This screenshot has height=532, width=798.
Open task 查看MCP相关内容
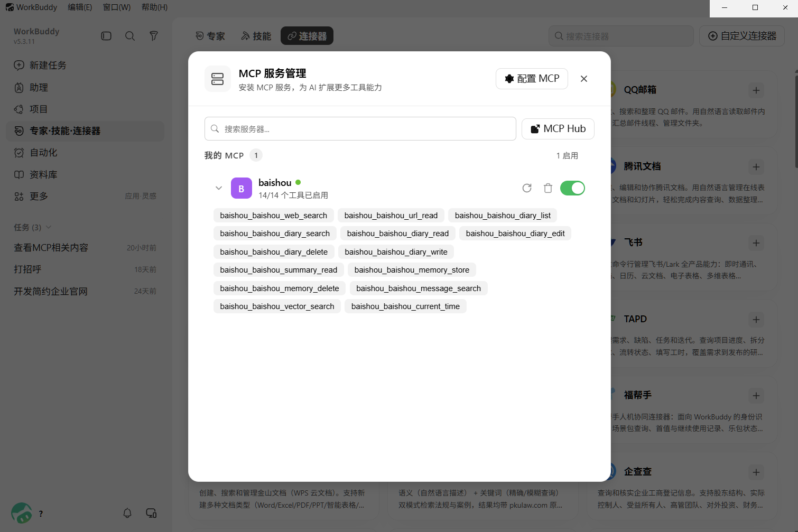pos(85,248)
